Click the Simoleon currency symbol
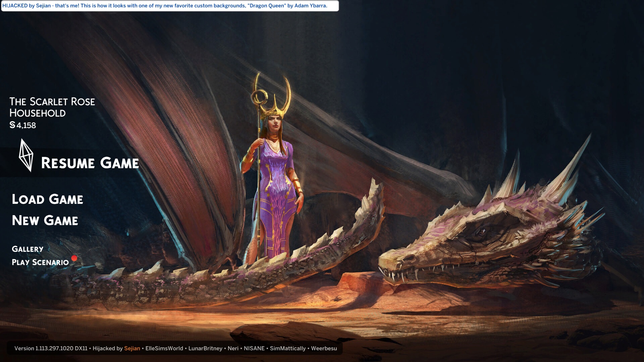 tap(12, 125)
